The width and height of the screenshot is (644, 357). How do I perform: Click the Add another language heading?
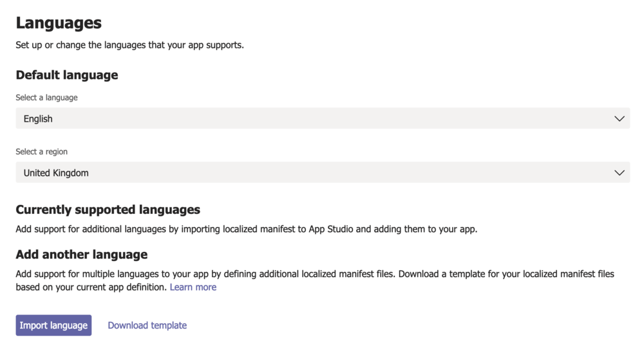click(x=82, y=255)
